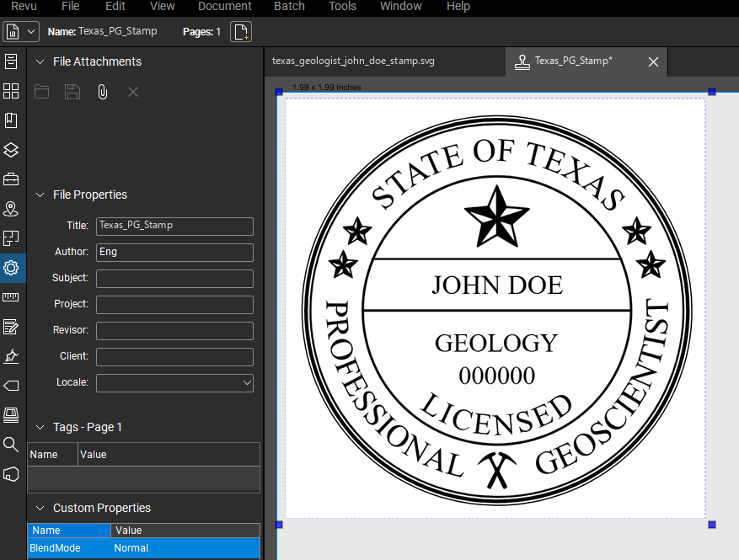Click the top-left blue resize handle
Viewport: 739px width, 560px height.
coord(279,92)
